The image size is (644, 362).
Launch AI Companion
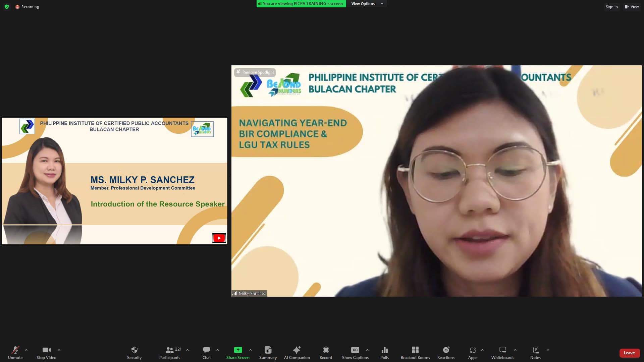pos(297,353)
